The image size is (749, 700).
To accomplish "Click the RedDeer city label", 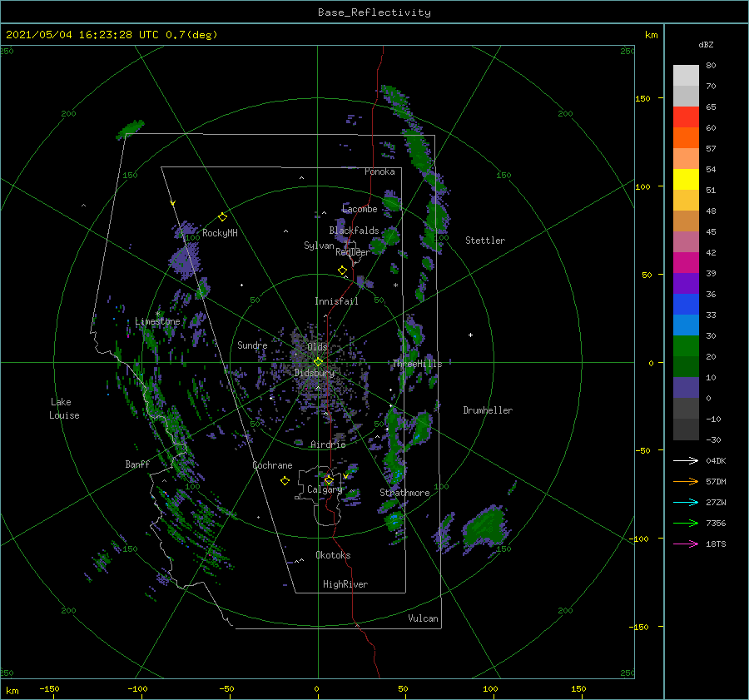I will 353,252.
